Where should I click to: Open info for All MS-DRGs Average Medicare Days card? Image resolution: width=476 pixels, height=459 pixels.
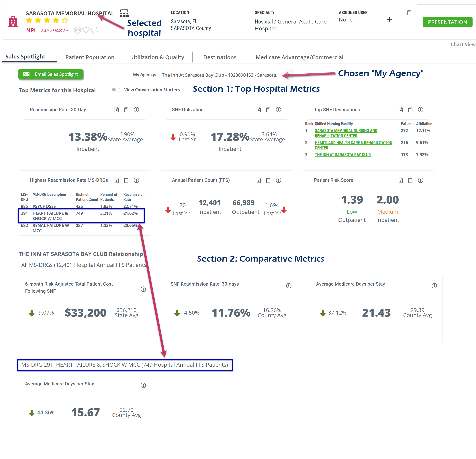(x=434, y=286)
